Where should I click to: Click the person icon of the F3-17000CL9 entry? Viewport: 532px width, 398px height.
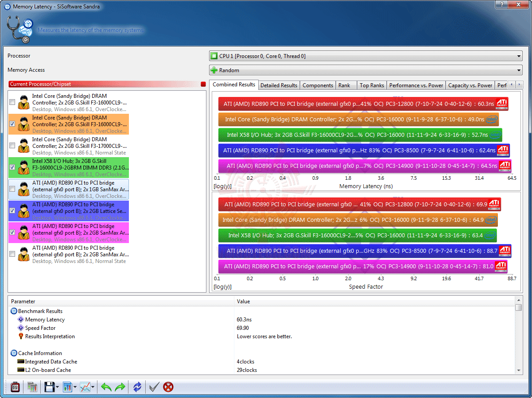23,146
